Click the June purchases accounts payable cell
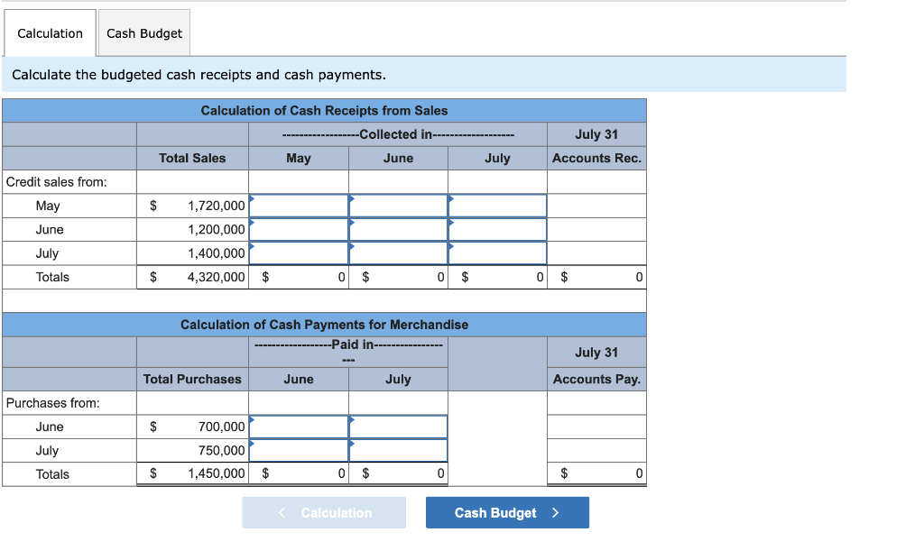Viewport: 924px width, 560px height. pyautogui.click(x=596, y=427)
